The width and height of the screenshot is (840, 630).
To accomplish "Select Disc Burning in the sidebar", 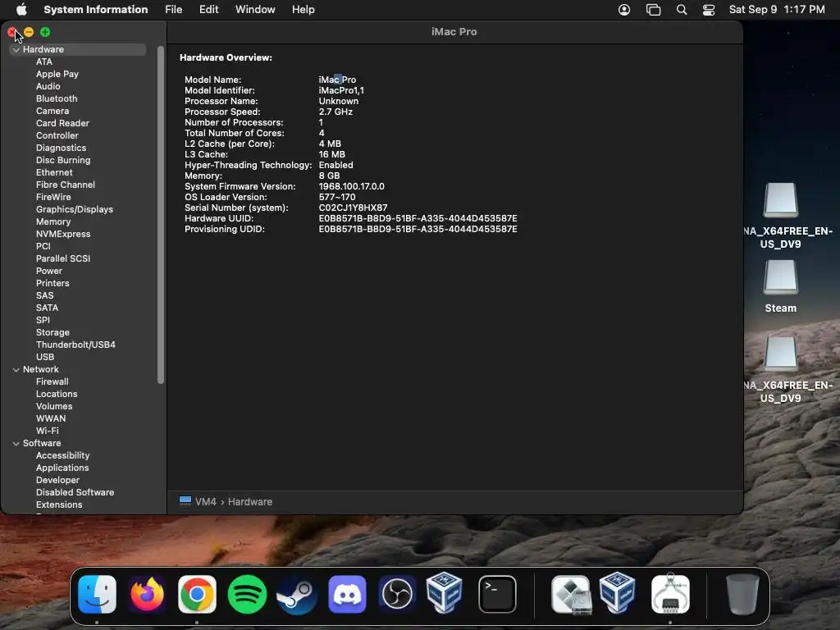I will tap(63, 160).
